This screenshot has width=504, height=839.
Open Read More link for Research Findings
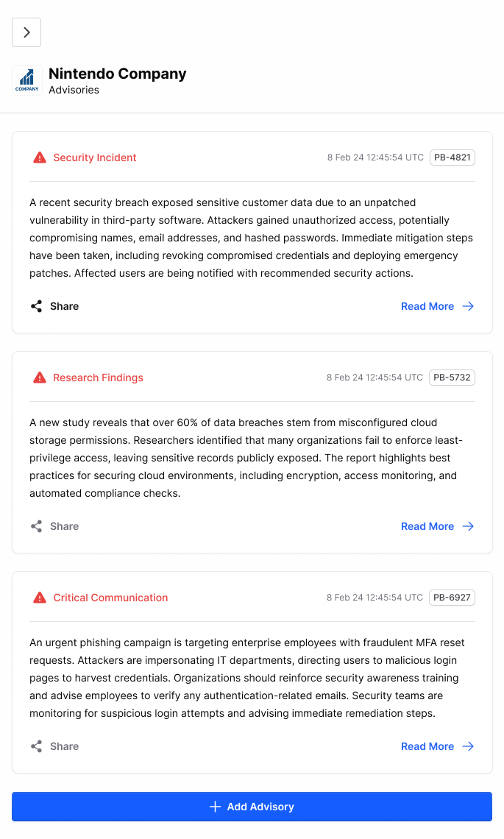click(427, 526)
